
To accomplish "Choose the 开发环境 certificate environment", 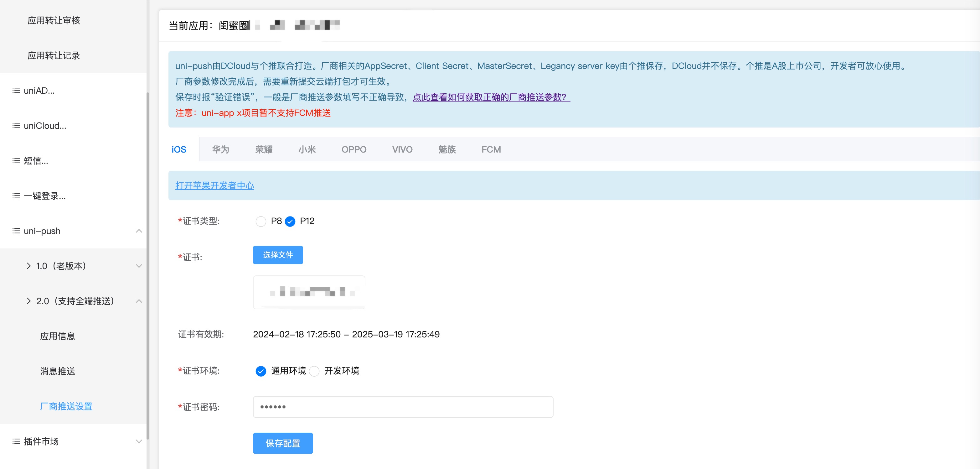I will [x=314, y=371].
